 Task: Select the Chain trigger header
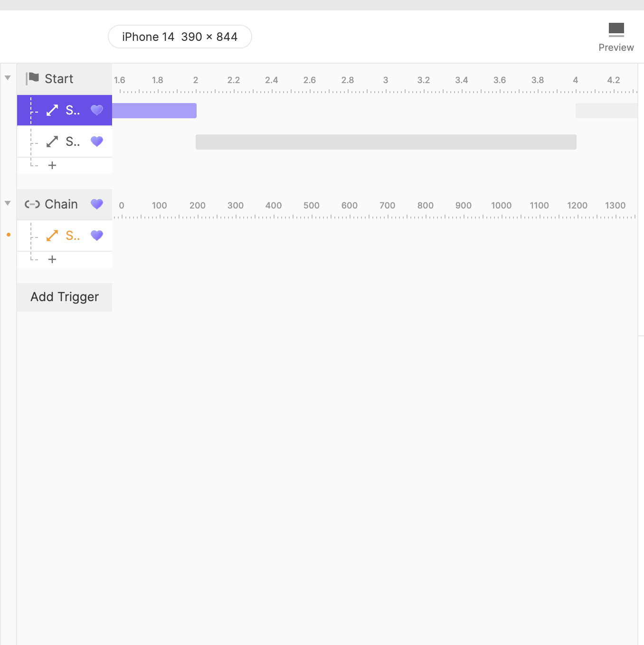tap(61, 204)
